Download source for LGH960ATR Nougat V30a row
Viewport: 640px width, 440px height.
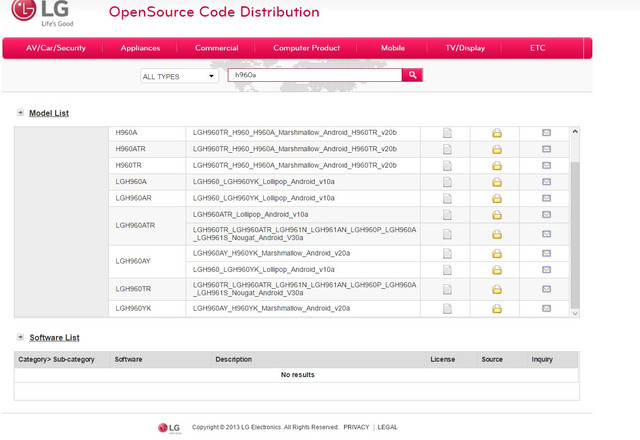(x=497, y=234)
